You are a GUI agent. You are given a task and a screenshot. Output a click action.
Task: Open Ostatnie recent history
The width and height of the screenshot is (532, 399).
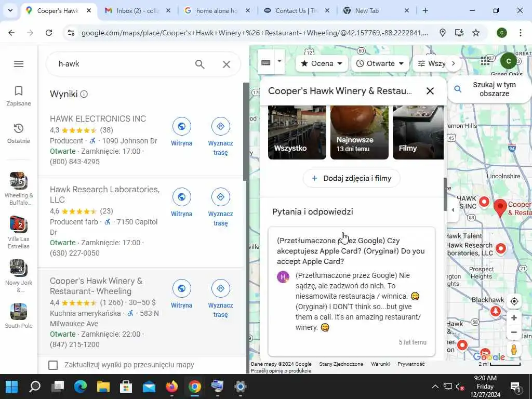click(19, 134)
